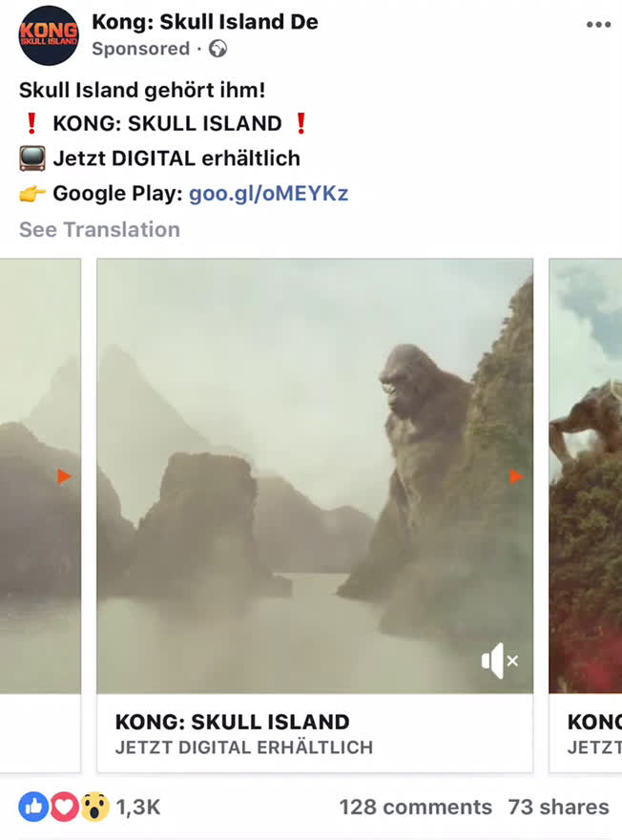
Task: Play the center Kong video card
Action: click(315, 476)
